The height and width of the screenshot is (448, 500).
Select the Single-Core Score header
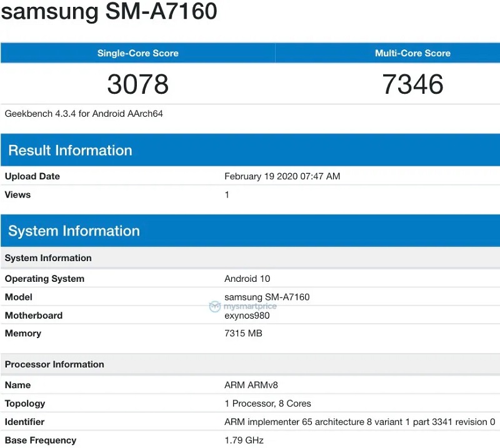[137, 53]
